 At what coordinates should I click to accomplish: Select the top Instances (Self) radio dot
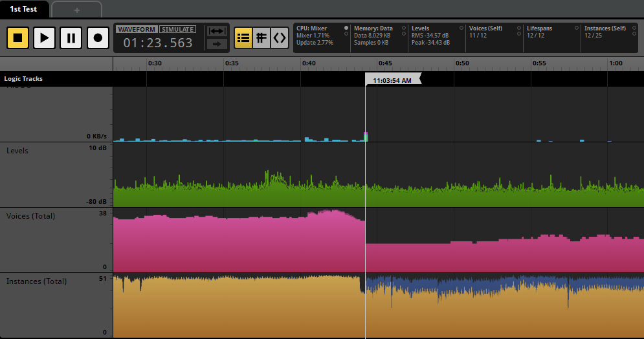point(634,28)
